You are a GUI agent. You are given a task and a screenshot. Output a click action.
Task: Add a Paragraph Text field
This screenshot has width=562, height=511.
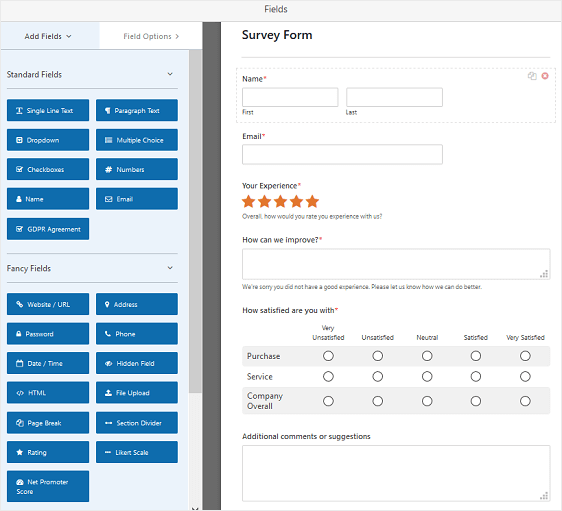137,110
